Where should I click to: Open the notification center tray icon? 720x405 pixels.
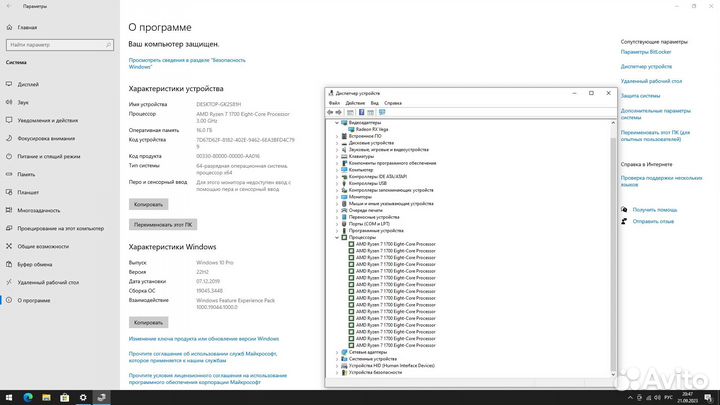click(708, 398)
